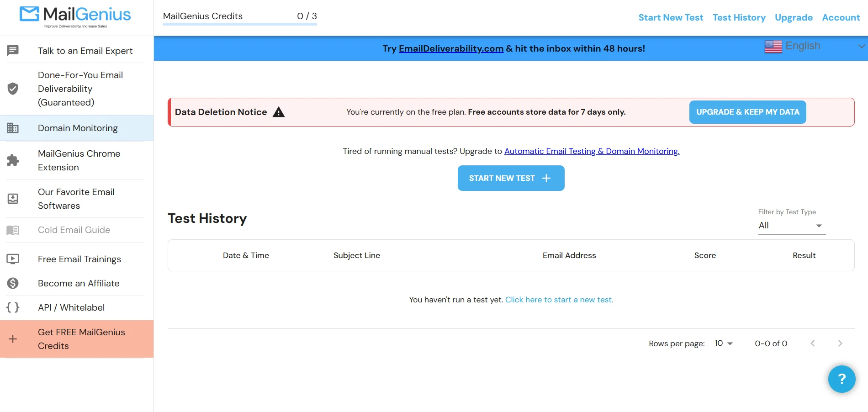Open Free Email Trainings

77,259
